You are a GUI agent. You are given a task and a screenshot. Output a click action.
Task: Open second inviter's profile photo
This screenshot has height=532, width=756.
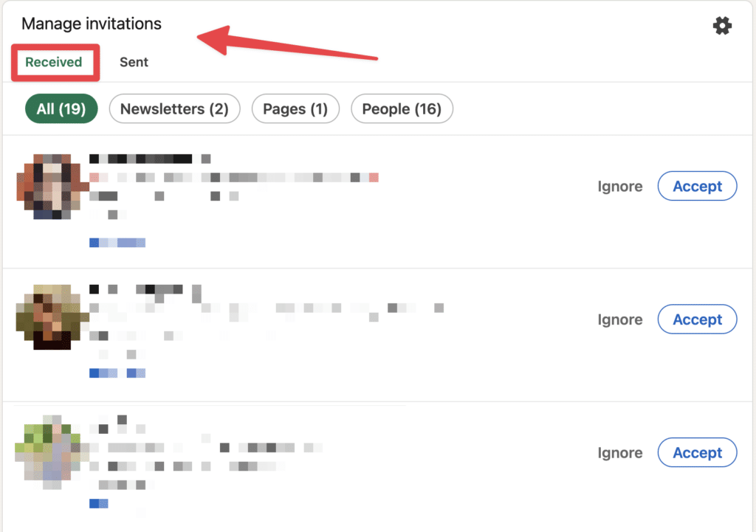[52, 317]
